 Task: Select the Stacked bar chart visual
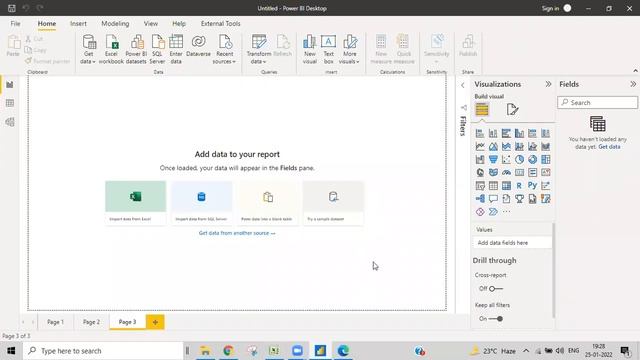click(480, 133)
